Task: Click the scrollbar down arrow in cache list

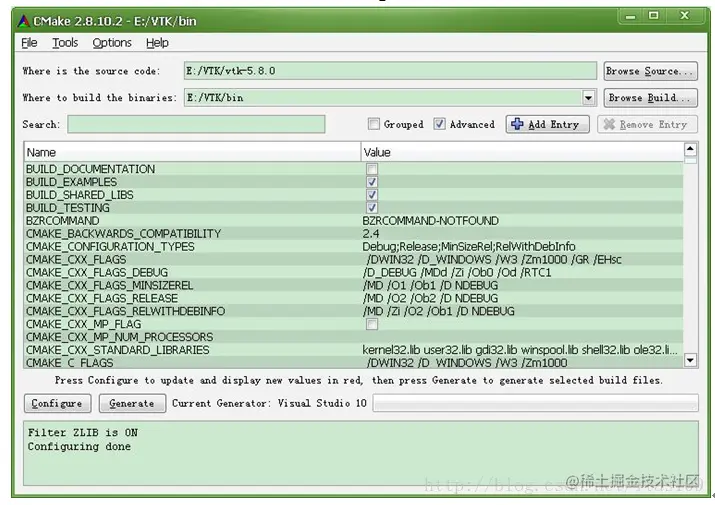Action: (x=690, y=360)
